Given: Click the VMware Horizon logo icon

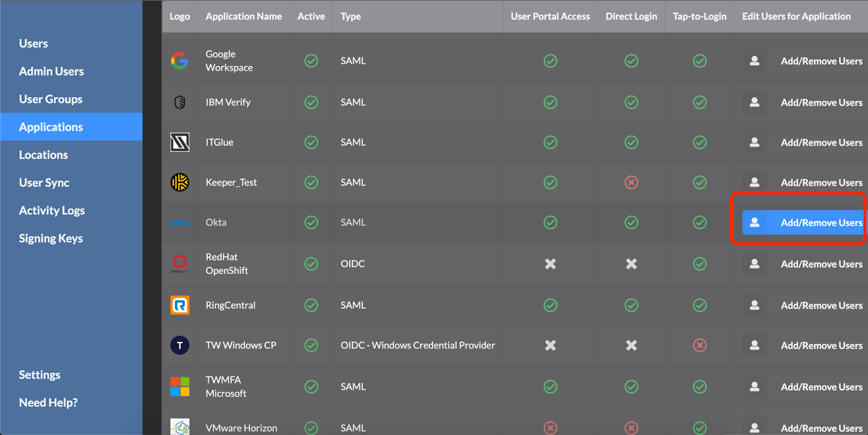Looking at the screenshot, I should click(x=180, y=427).
